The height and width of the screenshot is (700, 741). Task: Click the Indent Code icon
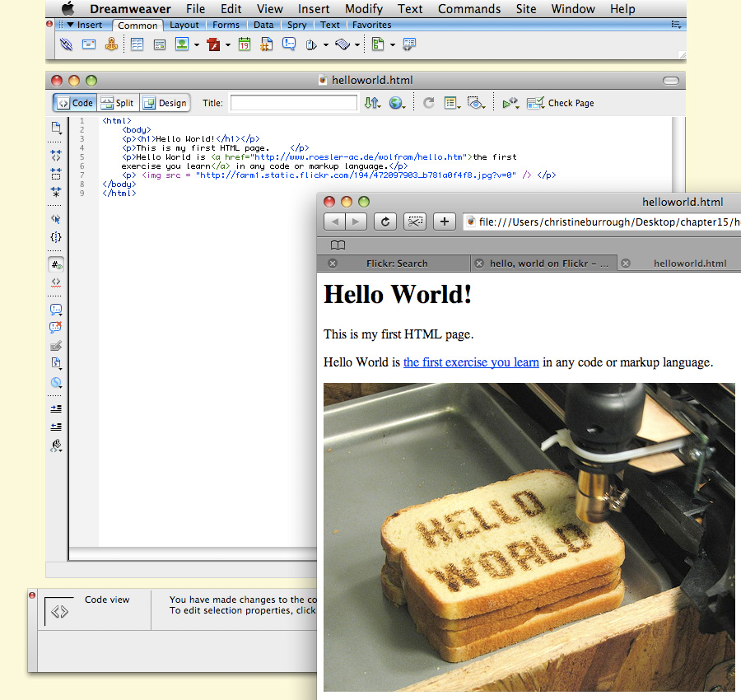pos(56,408)
